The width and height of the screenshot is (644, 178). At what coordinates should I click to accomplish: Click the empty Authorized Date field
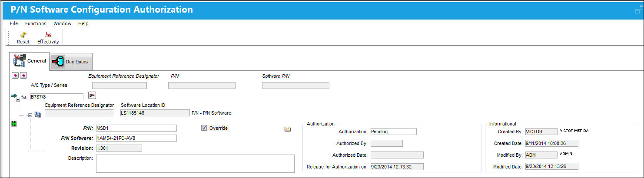[397, 155]
